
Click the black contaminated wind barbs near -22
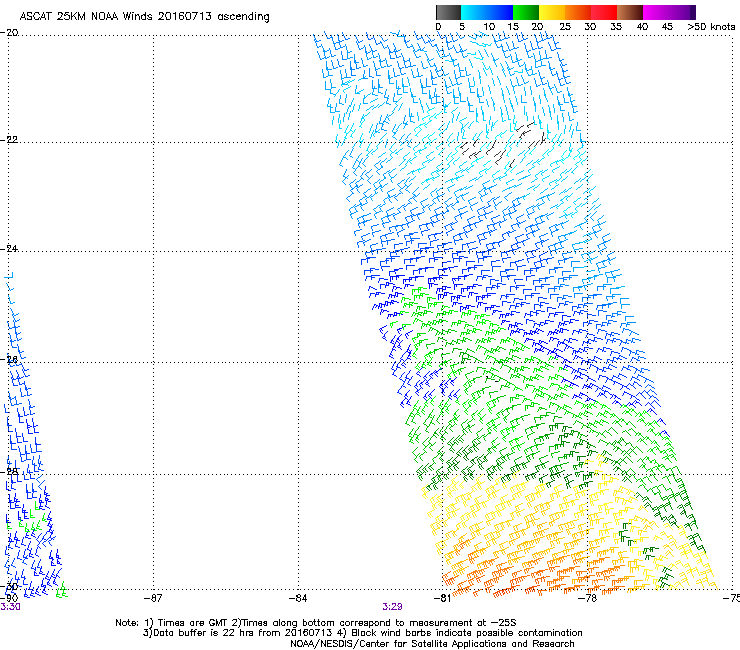503,144
